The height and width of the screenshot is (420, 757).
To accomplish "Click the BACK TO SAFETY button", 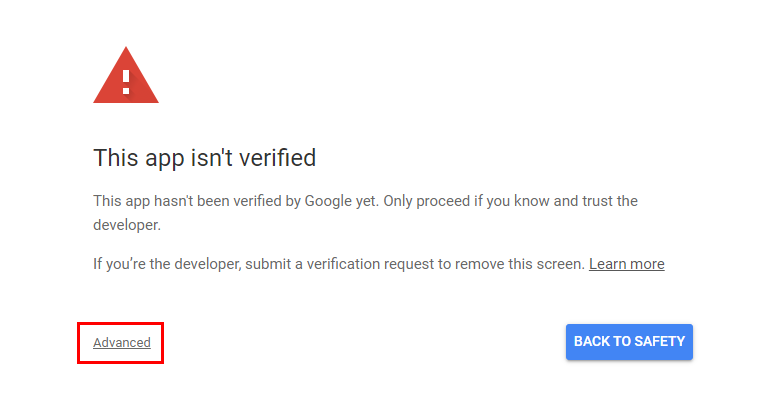I will click(629, 342).
